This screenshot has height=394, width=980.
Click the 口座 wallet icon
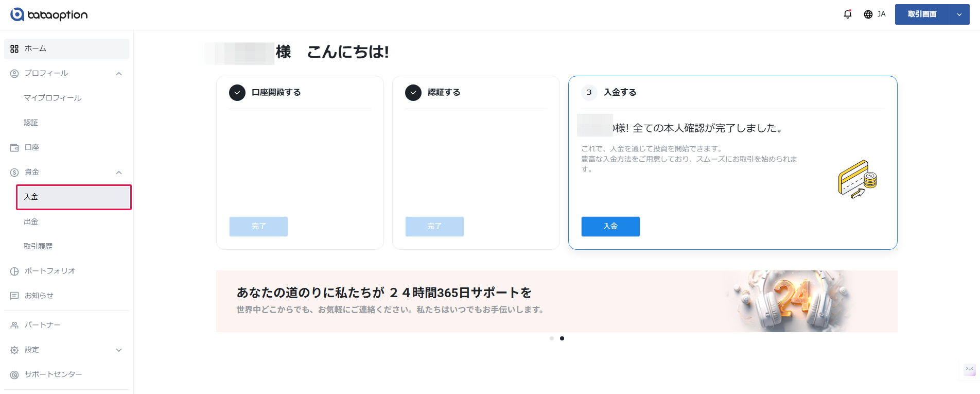14,148
